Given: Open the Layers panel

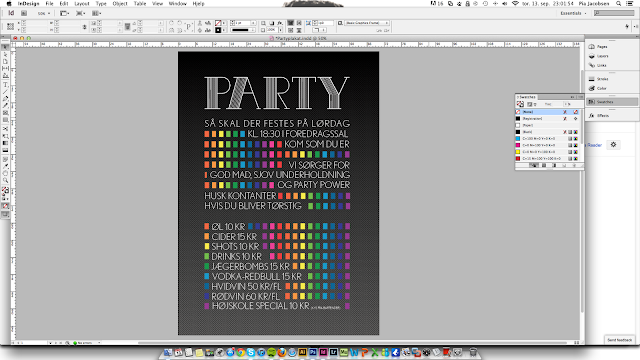Looking at the screenshot, I should pyautogui.click(x=599, y=56).
